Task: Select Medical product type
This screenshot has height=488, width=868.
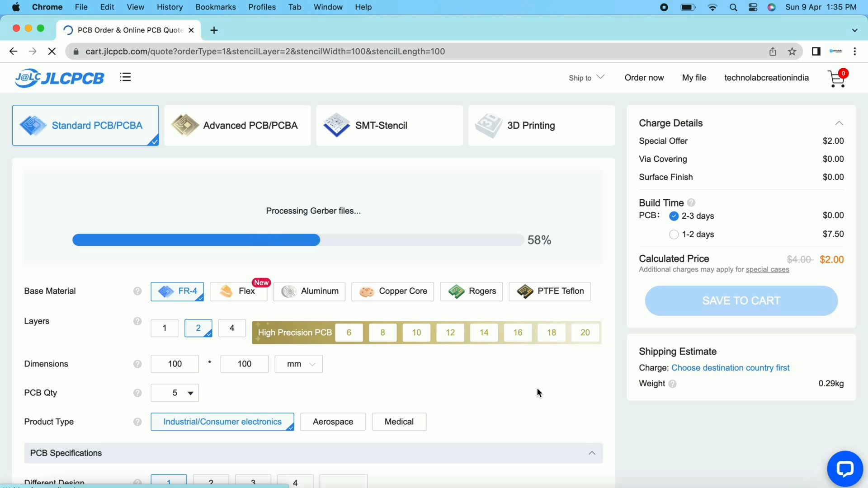Action: click(x=399, y=422)
